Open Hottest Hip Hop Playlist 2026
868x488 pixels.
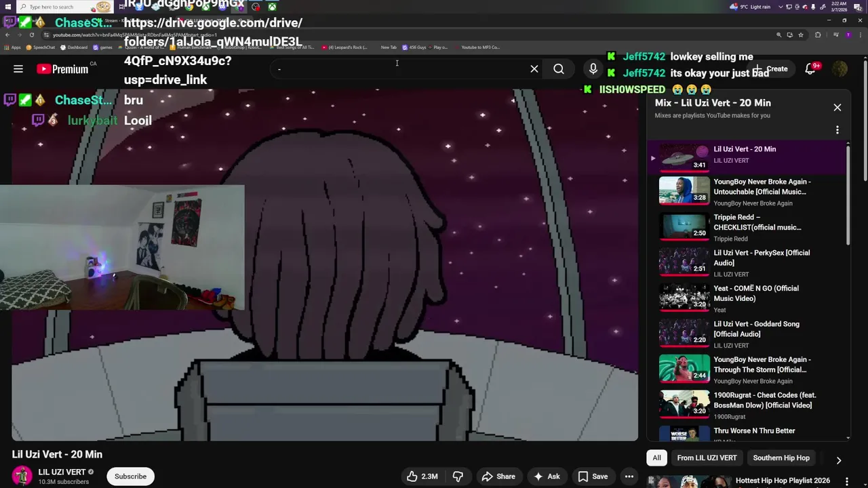tap(783, 481)
